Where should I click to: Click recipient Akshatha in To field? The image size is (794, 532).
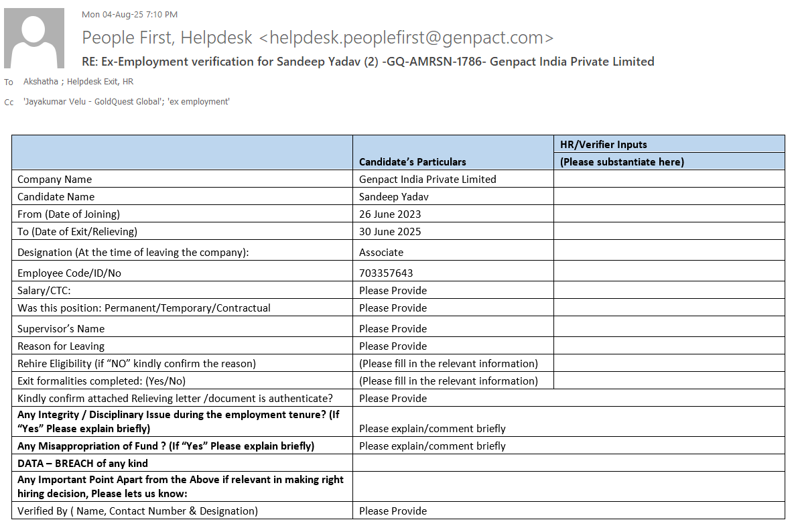click(40, 82)
